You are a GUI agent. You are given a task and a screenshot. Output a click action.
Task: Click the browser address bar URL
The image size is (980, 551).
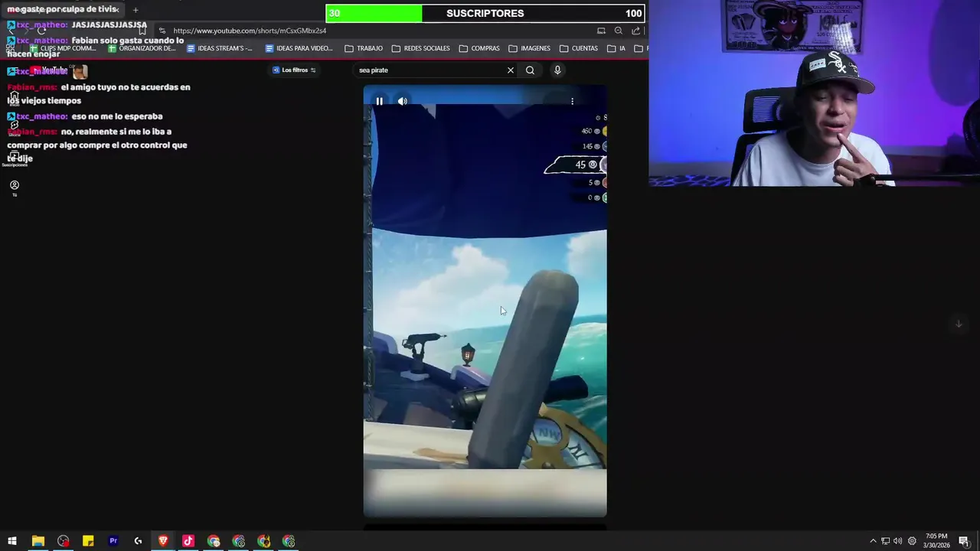250,31
